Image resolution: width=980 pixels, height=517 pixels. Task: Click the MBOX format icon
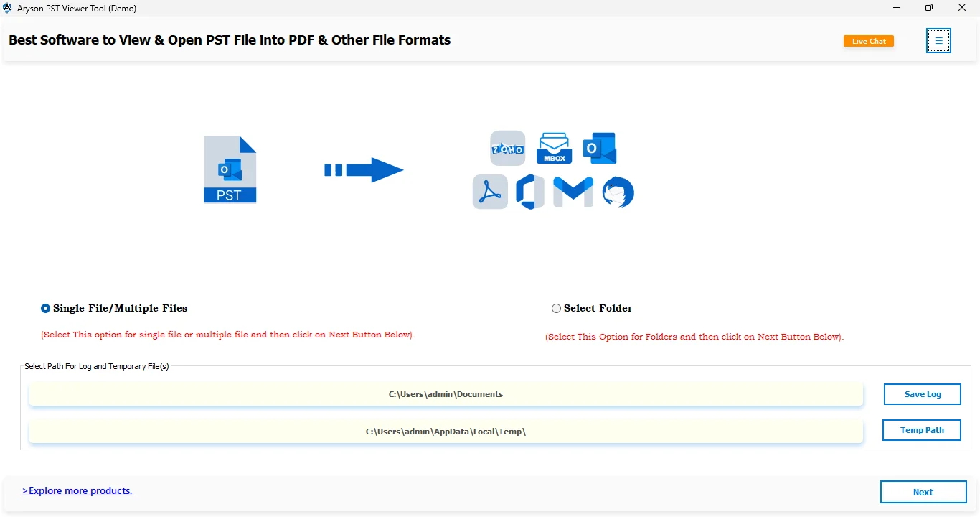tap(554, 148)
